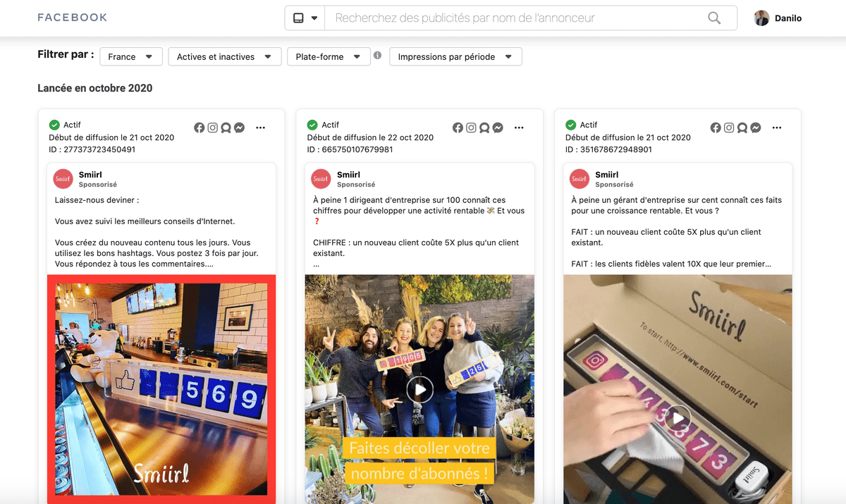Click Danilo's profile avatar
The height and width of the screenshot is (504, 846).
point(761,18)
